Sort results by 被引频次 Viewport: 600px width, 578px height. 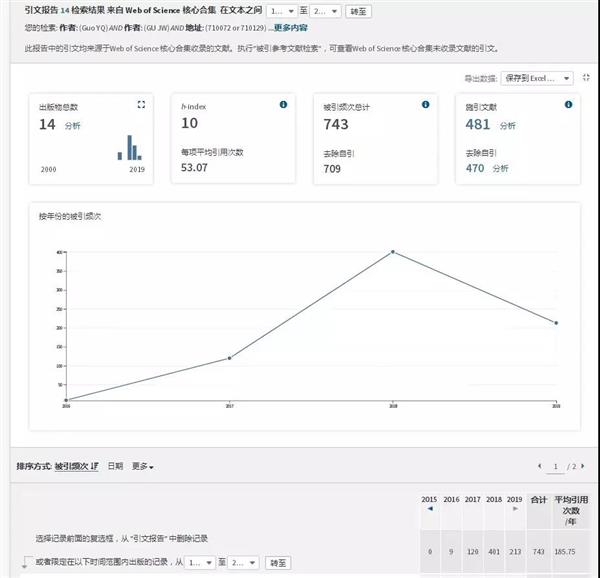click(76, 466)
